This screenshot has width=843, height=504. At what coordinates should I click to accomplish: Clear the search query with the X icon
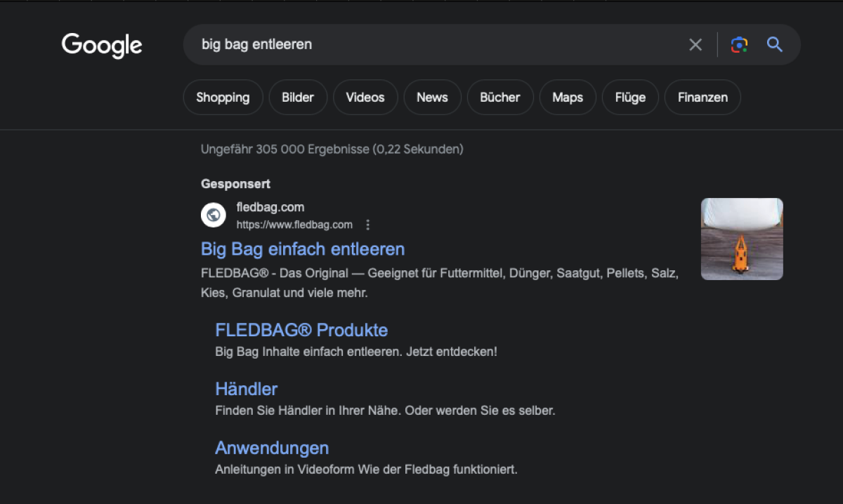coord(695,45)
